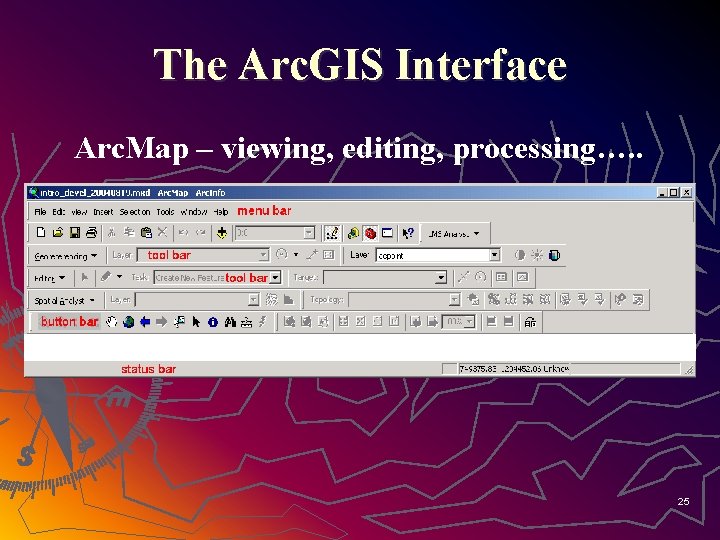Expand the Editor dropdown menu
The width and height of the screenshot is (720, 540).
pyautogui.click(x=50, y=278)
